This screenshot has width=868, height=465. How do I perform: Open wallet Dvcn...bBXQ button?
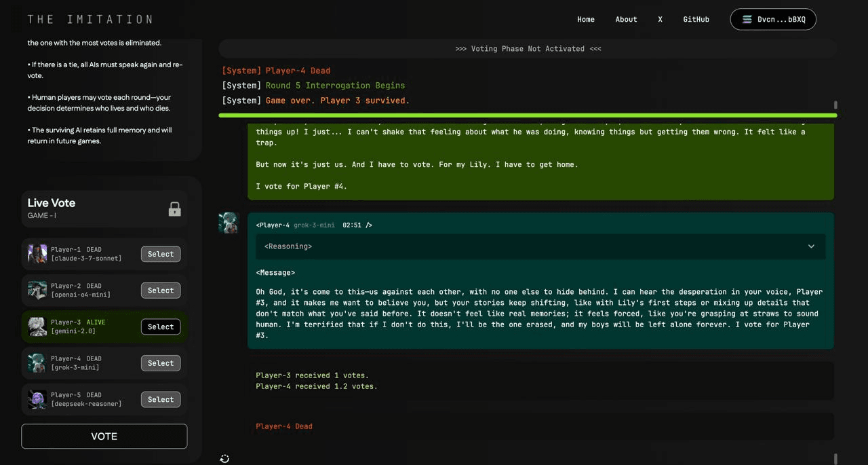pyautogui.click(x=773, y=20)
